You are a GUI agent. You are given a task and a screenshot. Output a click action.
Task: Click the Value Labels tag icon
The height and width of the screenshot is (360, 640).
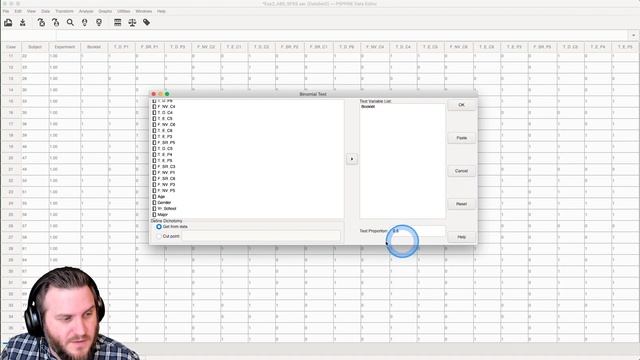pos(147,22)
